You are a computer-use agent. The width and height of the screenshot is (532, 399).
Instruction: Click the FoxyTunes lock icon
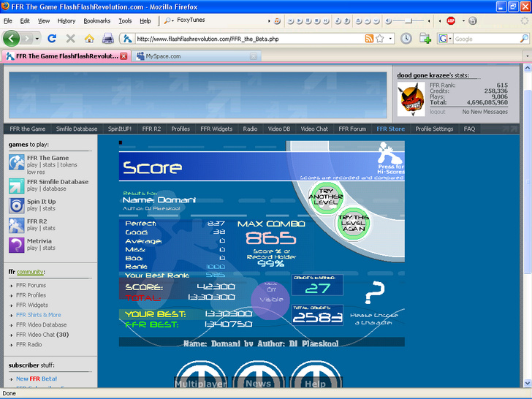click(x=473, y=21)
